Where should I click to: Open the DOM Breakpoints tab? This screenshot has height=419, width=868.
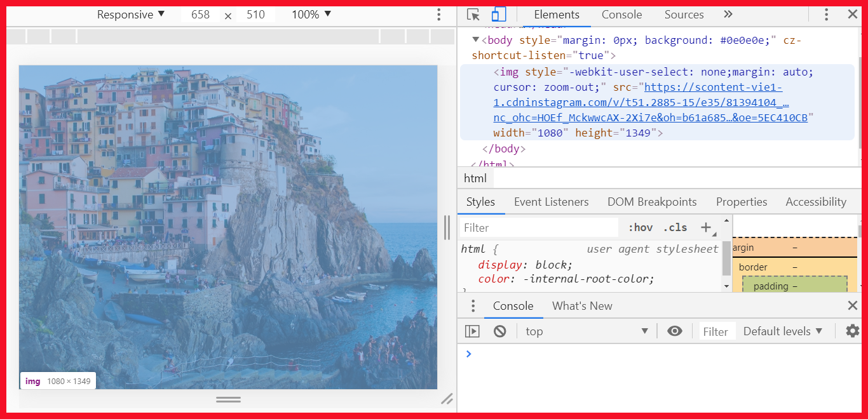[x=652, y=202]
